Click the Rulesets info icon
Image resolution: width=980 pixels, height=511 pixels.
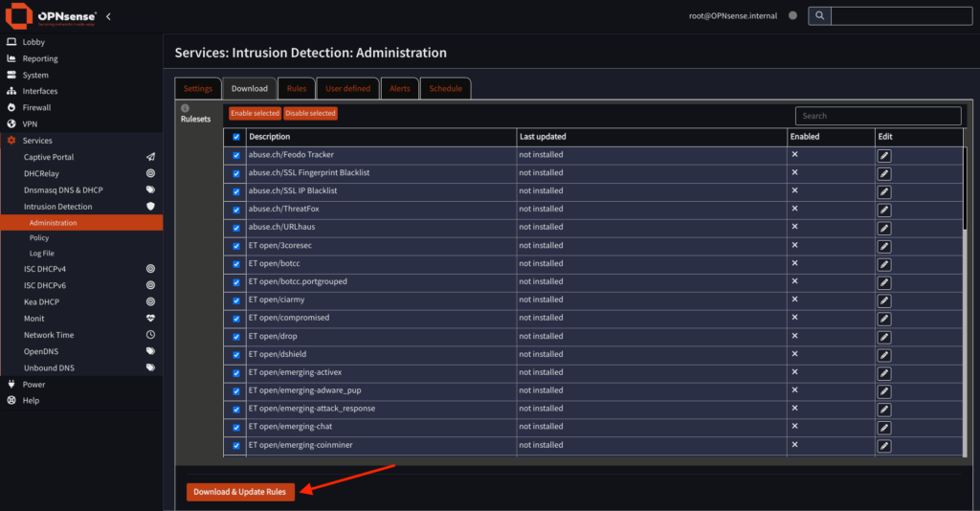(x=185, y=108)
